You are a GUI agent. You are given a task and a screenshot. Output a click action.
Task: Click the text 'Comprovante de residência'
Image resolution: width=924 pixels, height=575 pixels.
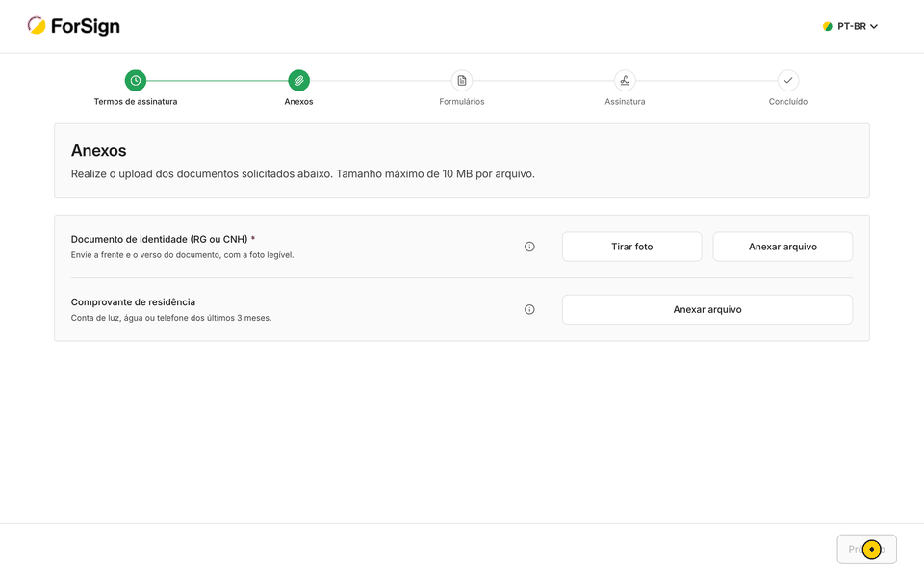click(133, 302)
